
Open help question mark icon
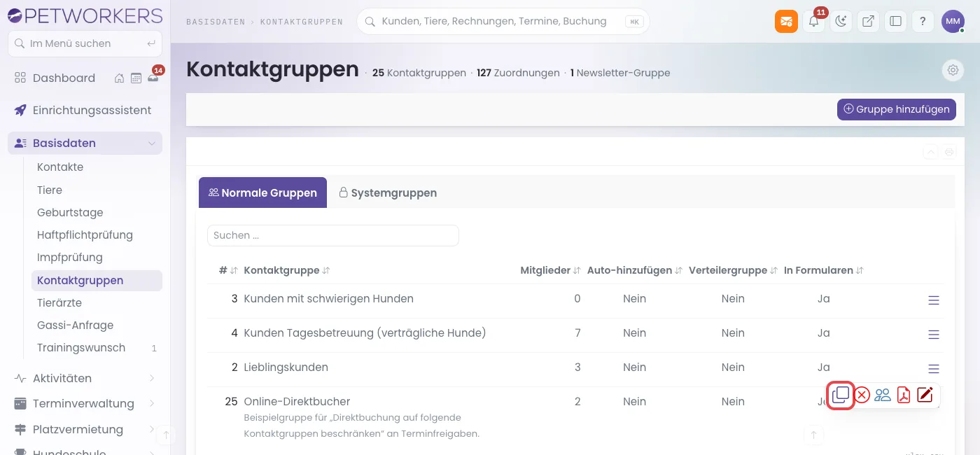923,21
